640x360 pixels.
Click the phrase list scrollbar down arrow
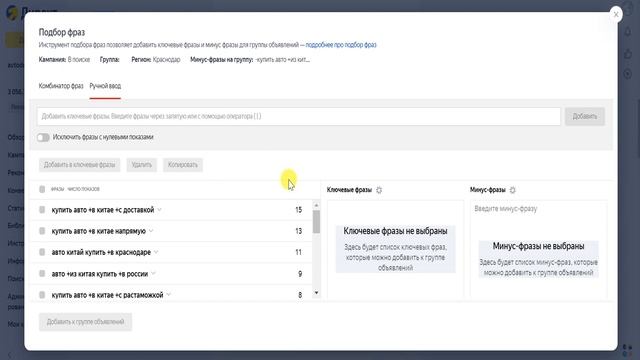(x=316, y=293)
